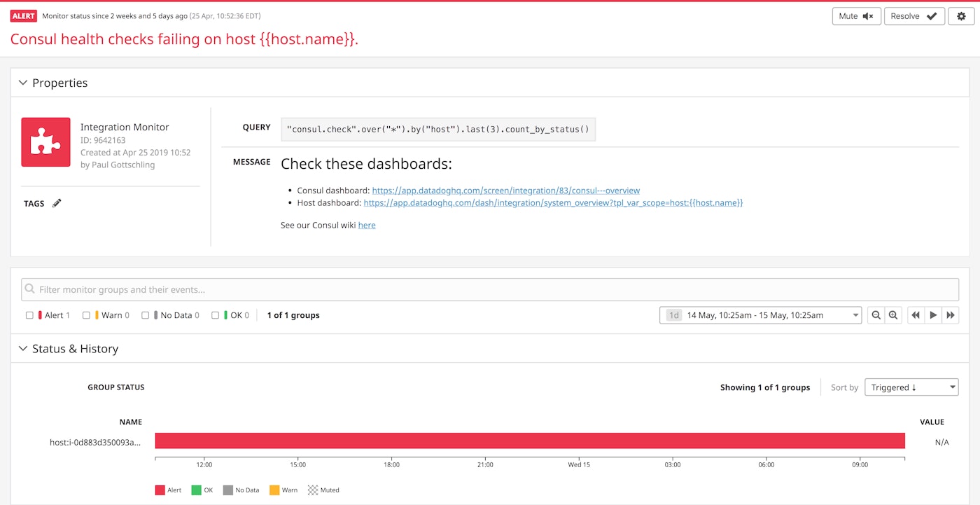Click the play button for live view
This screenshot has height=505, width=980.
point(933,315)
